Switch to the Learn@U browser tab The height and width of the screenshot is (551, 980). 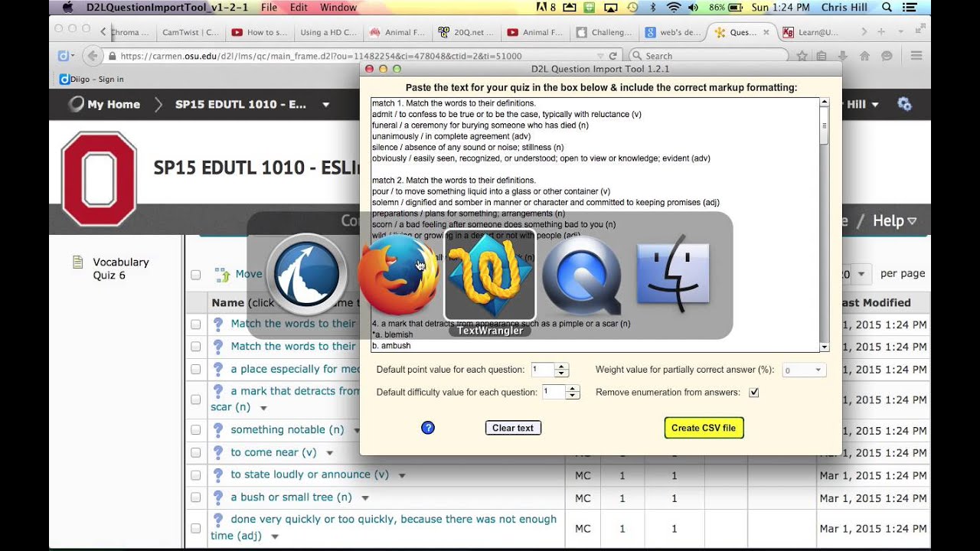[x=813, y=32]
